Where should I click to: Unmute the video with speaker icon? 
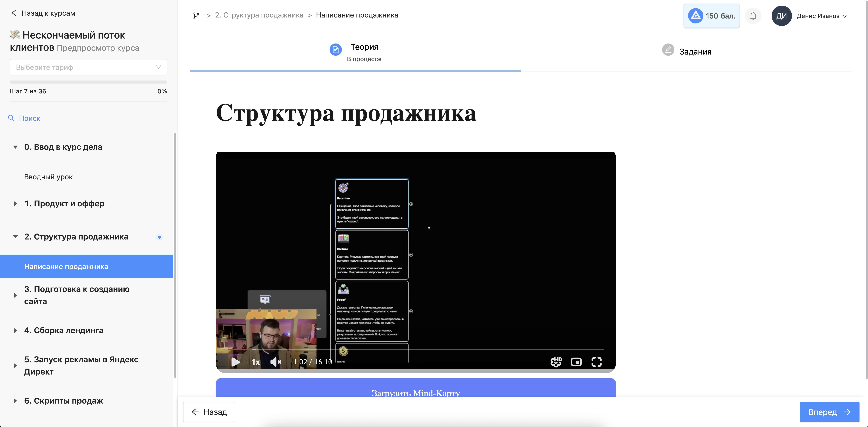tap(275, 362)
